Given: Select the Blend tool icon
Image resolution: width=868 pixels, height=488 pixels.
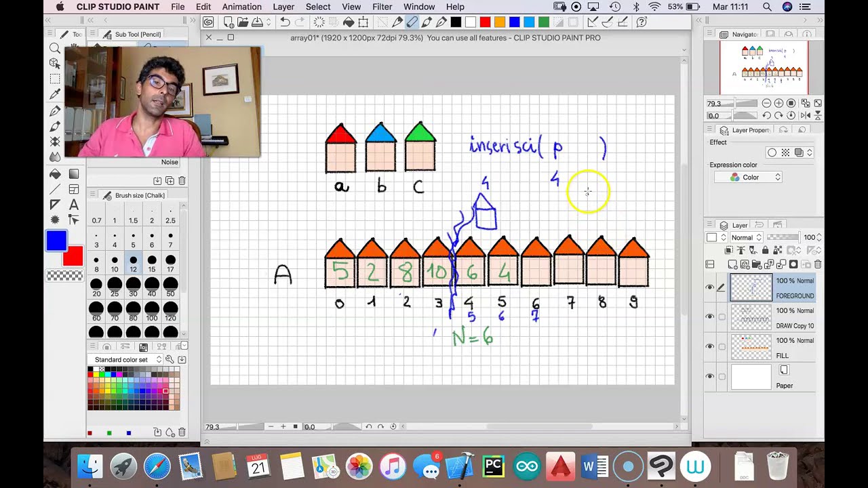Looking at the screenshot, I should pyautogui.click(x=55, y=157).
